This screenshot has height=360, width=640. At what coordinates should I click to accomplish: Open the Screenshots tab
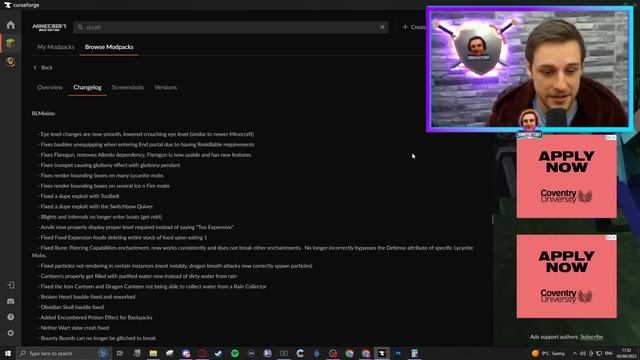[x=128, y=87]
